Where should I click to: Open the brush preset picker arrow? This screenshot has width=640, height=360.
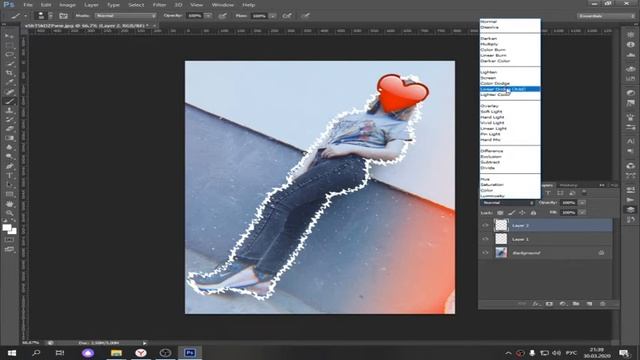[50, 16]
